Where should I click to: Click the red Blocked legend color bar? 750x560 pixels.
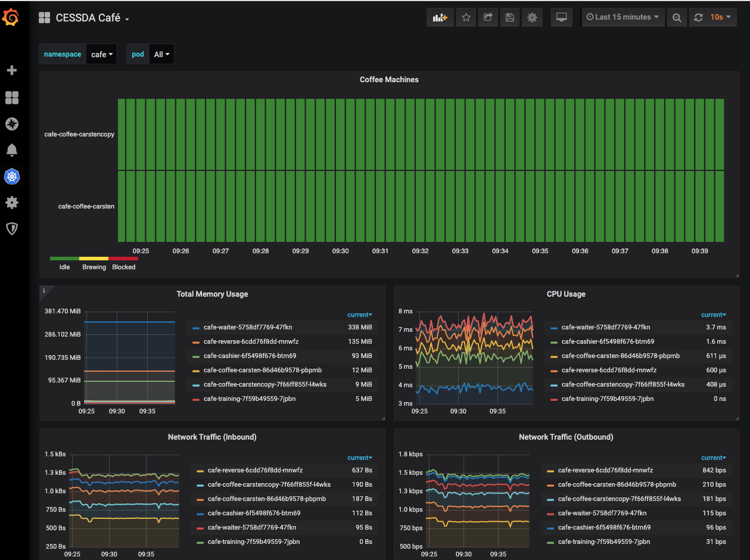[123, 259]
